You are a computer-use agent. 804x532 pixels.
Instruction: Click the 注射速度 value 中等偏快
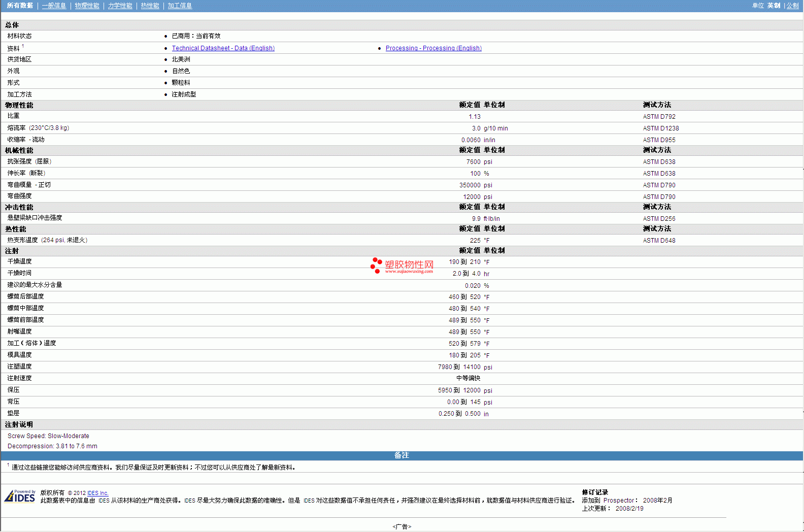tap(468, 378)
